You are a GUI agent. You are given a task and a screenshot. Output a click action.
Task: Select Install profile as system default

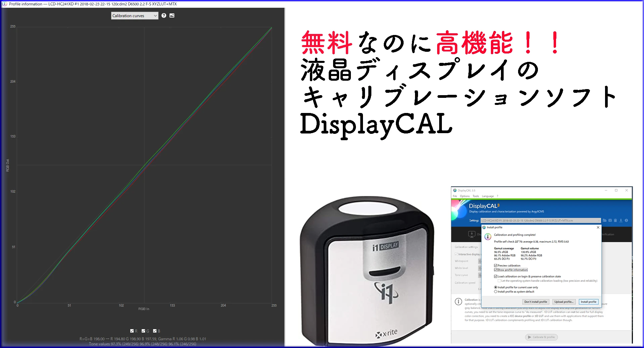496,292
